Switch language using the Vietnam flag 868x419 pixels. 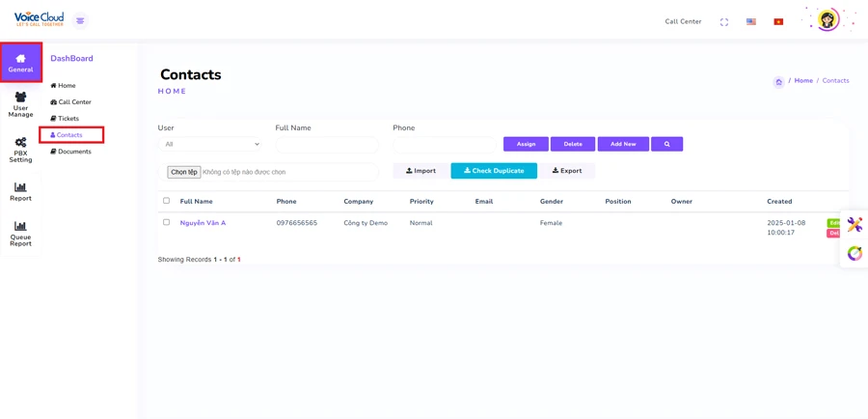point(778,21)
